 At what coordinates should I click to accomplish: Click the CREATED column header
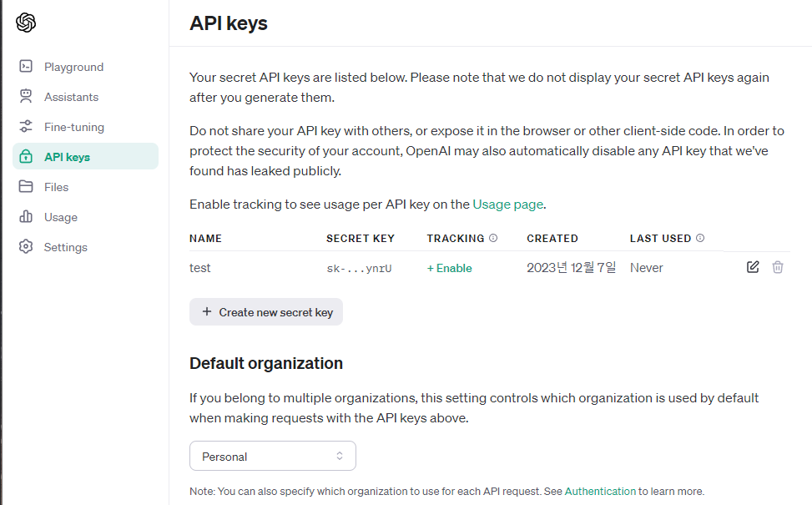(x=552, y=238)
